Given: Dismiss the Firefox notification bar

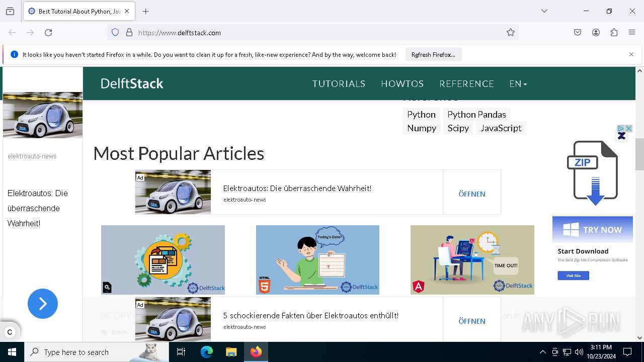Looking at the screenshot, I should coord(631,54).
